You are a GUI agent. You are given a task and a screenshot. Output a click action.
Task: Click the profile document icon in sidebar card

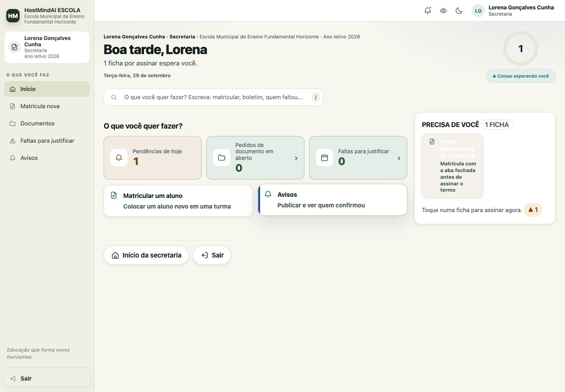pos(15,47)
